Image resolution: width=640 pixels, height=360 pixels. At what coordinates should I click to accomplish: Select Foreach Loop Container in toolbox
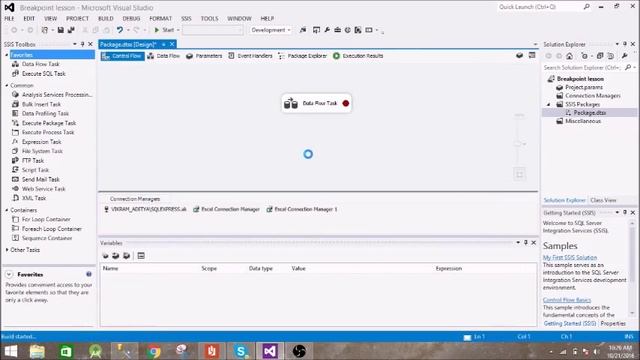47,229
